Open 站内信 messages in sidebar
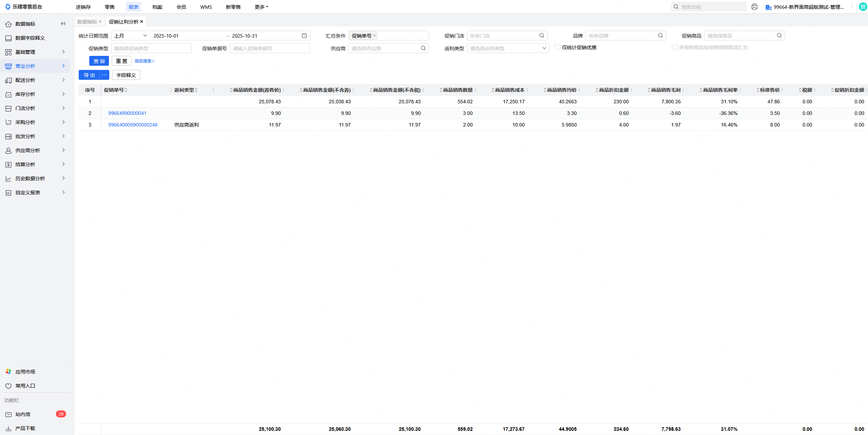Screen dimensions: 868x435 [x=23, y=414]
